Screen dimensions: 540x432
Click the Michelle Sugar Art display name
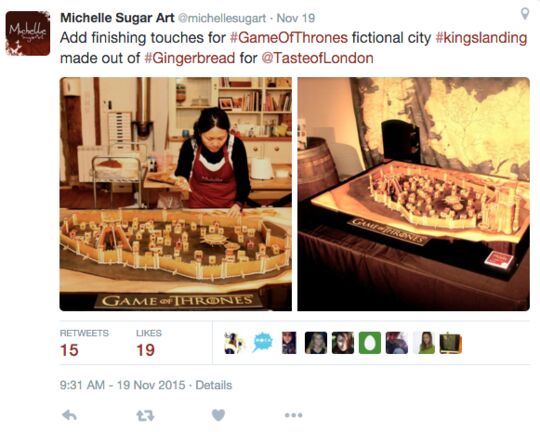[x=117, y=18]
